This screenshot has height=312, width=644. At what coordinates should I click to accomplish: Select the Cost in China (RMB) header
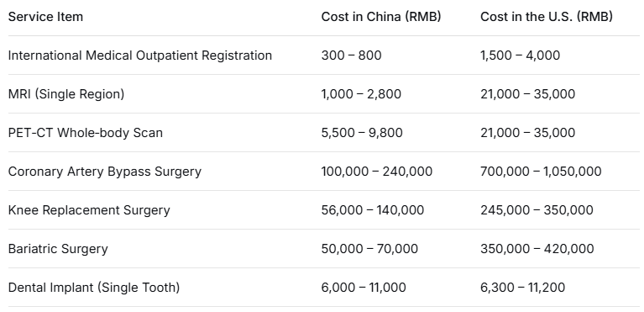point(381,17)
